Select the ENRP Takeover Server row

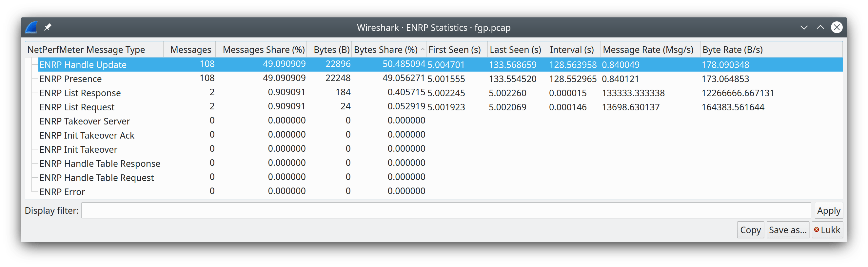tap(85, 121)
